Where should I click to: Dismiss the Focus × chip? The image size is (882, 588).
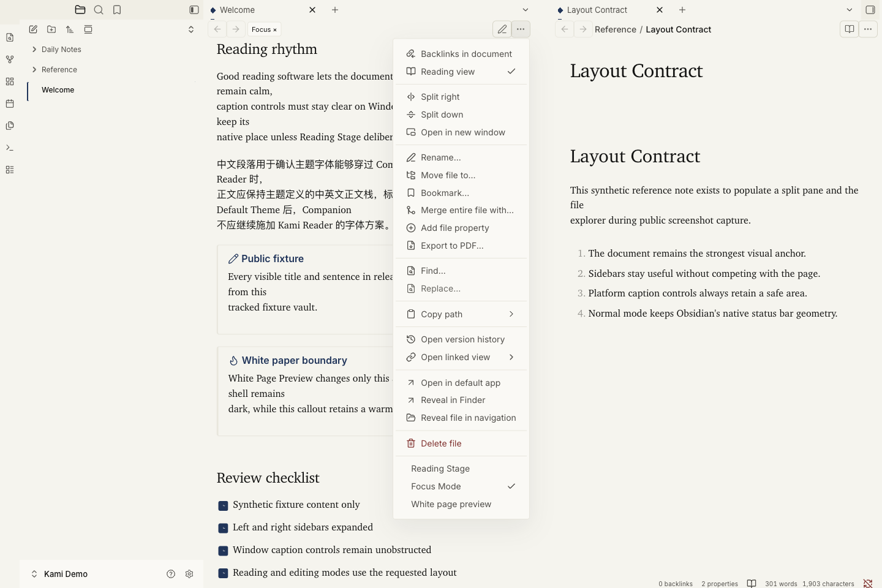(264, 29)
